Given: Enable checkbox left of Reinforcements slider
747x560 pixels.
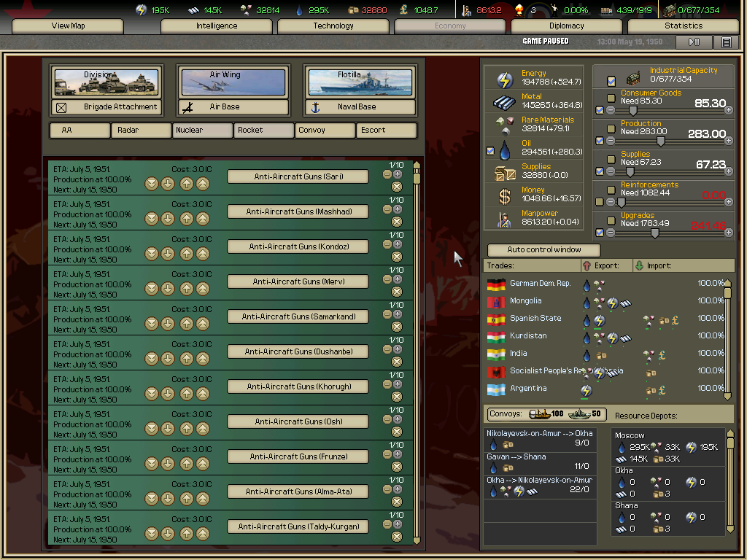Looking at the screenshot, I should [600, 202].
